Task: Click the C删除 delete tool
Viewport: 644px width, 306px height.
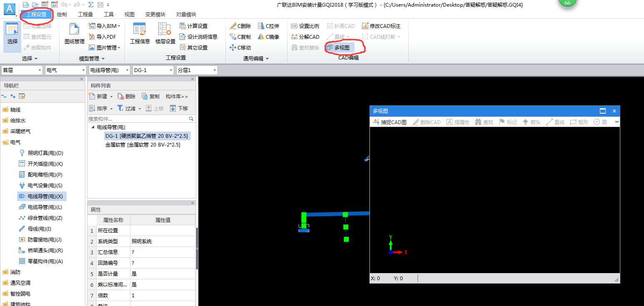Action: (240, 26)
